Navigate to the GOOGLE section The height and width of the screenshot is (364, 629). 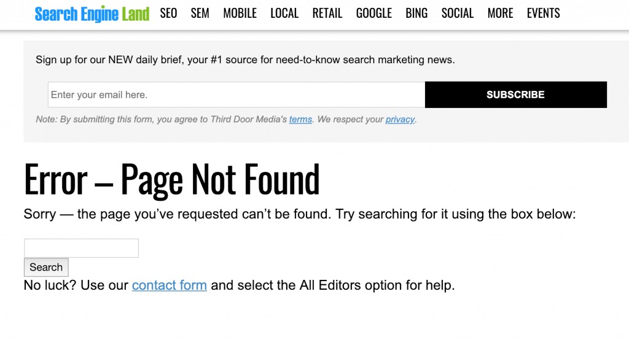[374, 14]
